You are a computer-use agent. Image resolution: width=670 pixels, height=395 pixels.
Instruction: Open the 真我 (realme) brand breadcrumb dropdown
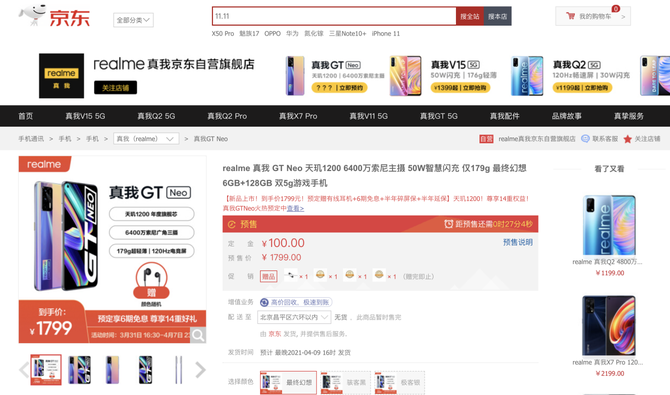click(146, 139)
